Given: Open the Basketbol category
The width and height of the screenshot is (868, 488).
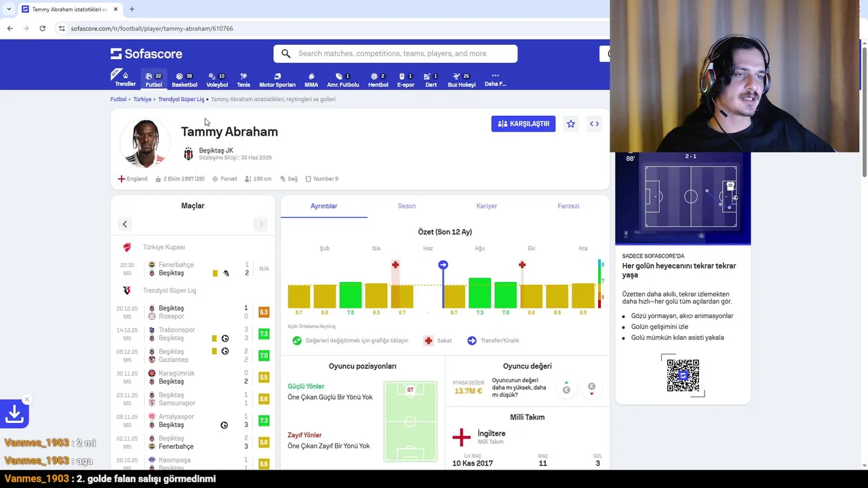Looking at the screenshot, I should (x=184, y=79).
